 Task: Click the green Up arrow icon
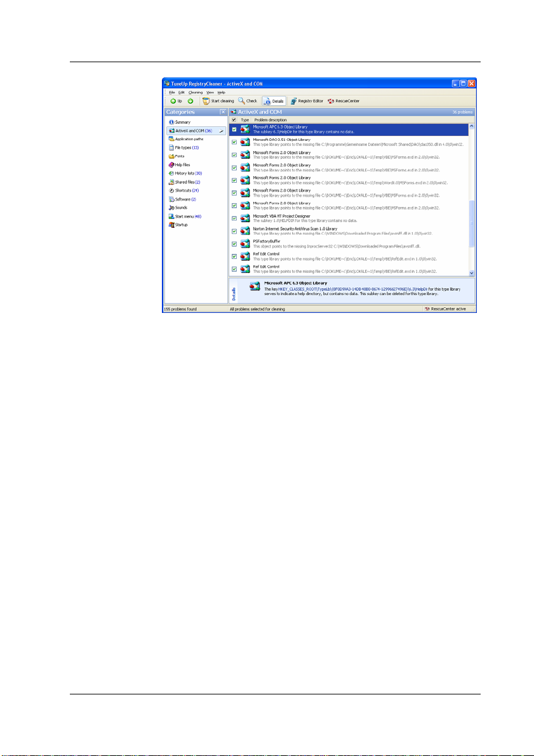click(173, 101)
